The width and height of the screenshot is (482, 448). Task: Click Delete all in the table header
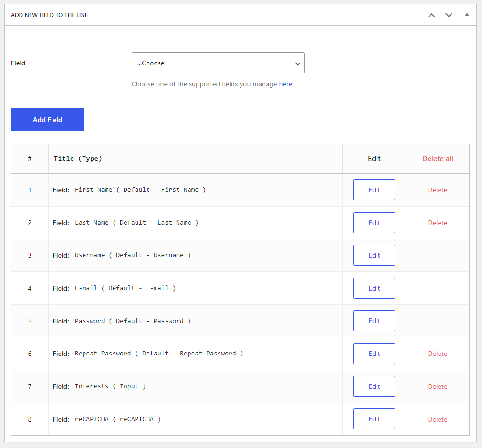[438, 159]
